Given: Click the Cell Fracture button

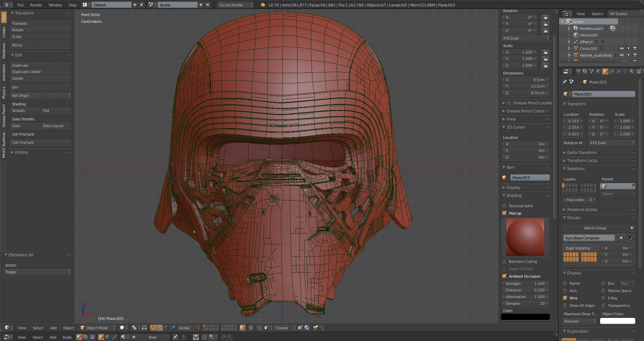Looking at the screenshot, I should [x=41, y=143].
